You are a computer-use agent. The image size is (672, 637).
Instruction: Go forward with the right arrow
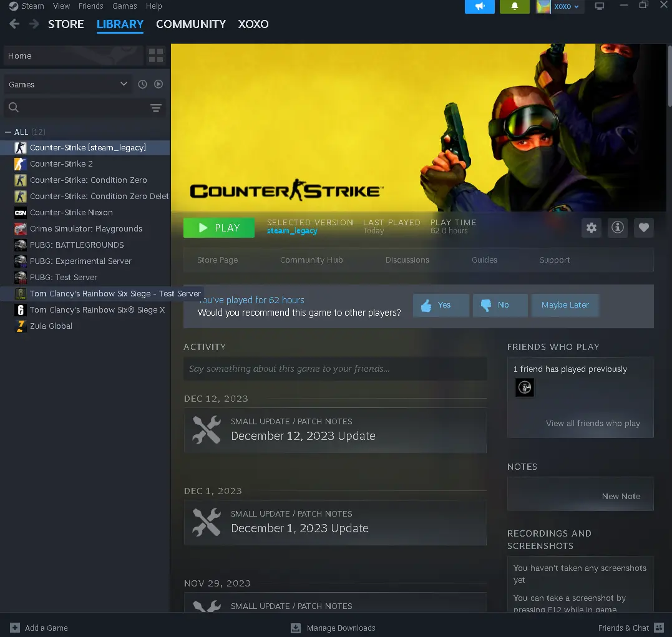34,24
